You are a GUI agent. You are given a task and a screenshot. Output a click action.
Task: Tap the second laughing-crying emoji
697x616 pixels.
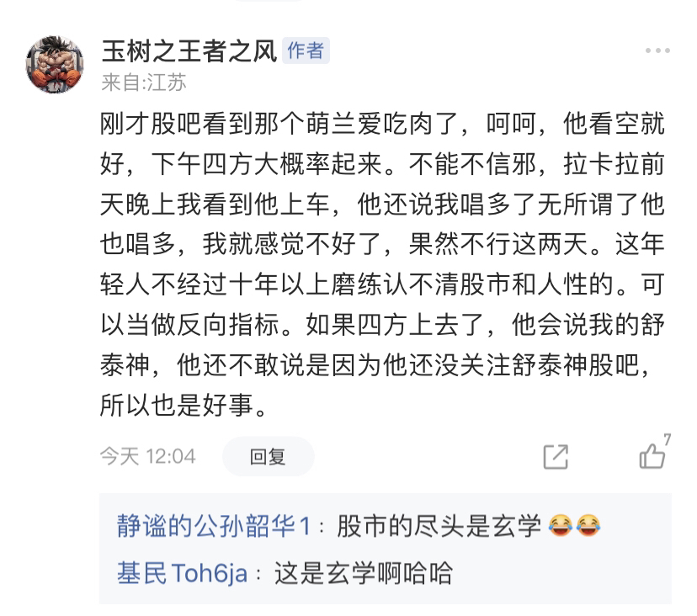click(x=588, y=526)
